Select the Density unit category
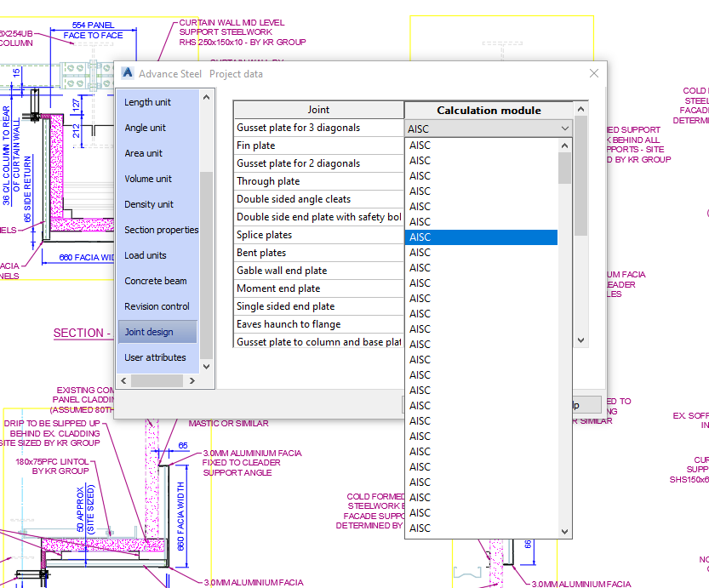Screen dimensions: 709x588 [x=155, y=204]
